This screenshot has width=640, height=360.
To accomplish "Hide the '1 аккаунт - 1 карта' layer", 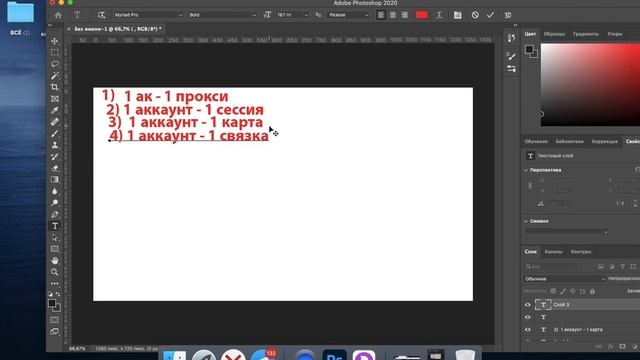I will click(528, 330).
